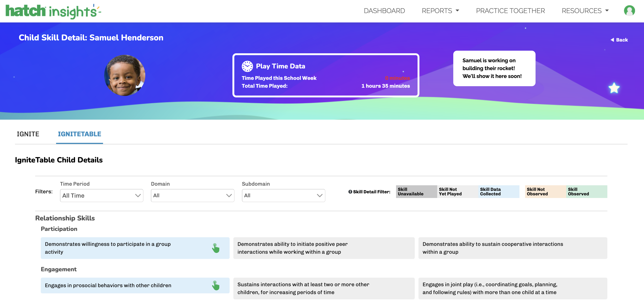Click the 'Engagement' subheading
The width and height of the screenshot is (644, 304).
pyautogui.click(x=59, y=269)
